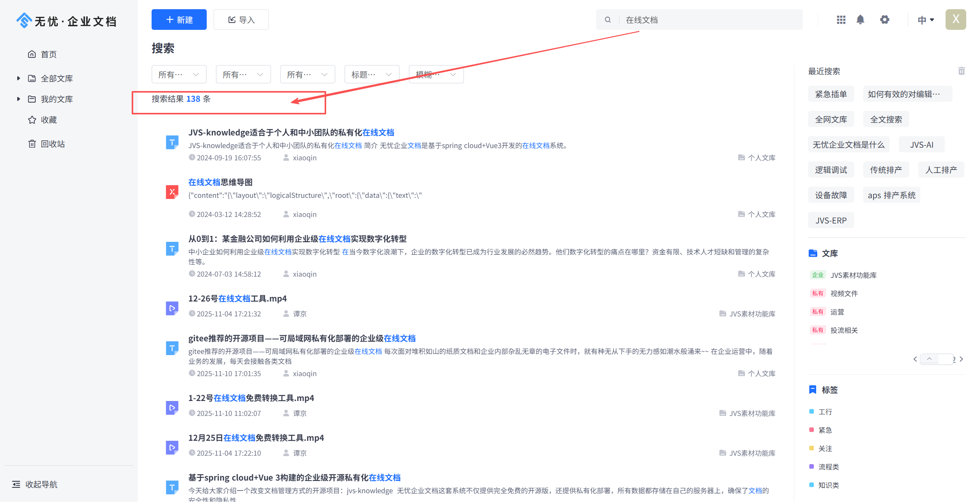The width and height of the screenshot is (980, 502).
Task: Expand the 全部文库 tree node
Action: 18,78
